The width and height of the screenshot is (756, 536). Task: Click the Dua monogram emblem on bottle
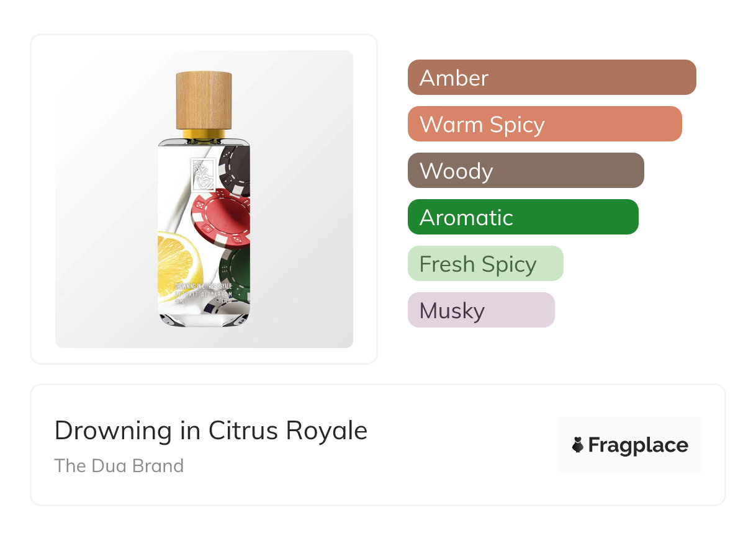(202, 174)
